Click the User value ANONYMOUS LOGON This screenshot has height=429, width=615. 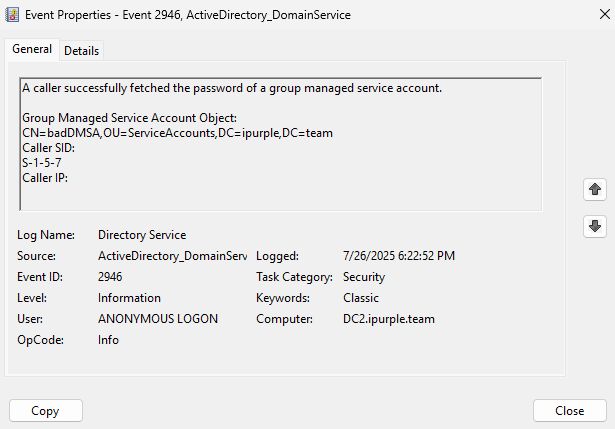click(158, 319)
